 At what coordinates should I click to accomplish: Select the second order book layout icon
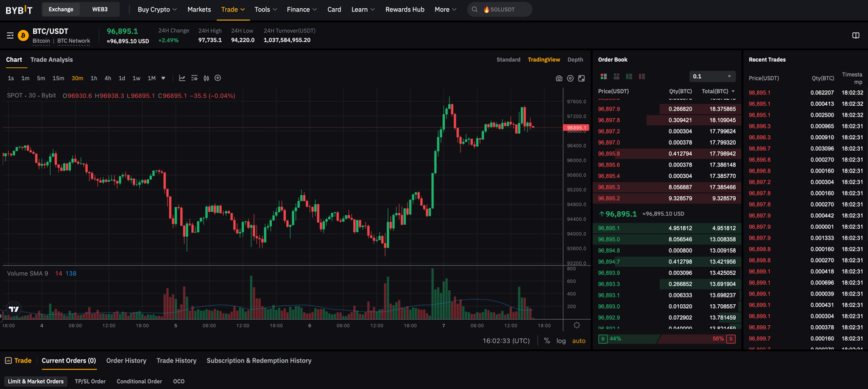click(x=616, y=76)
